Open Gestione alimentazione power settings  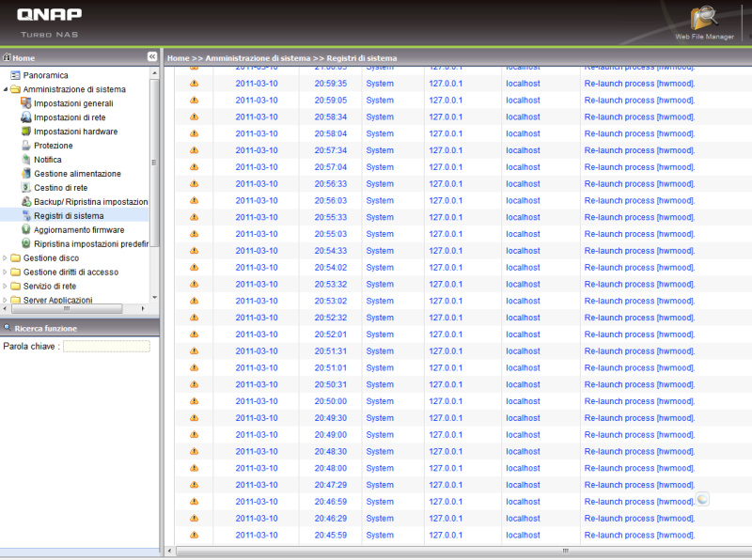point(77,174)
